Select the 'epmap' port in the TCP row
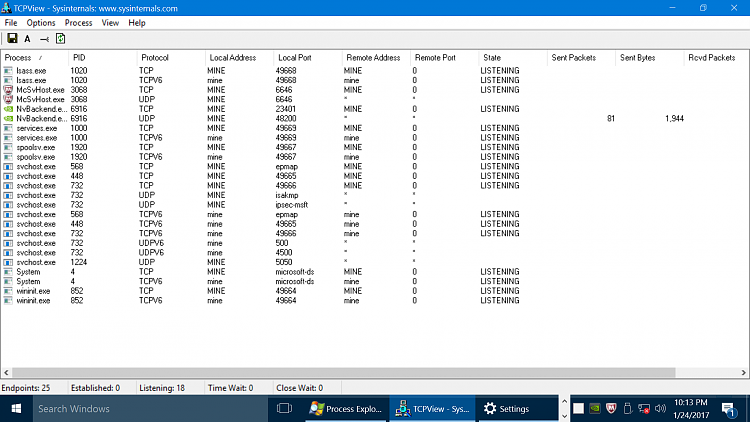Screen dimensions: 750x422 click(x=287, y=167)
